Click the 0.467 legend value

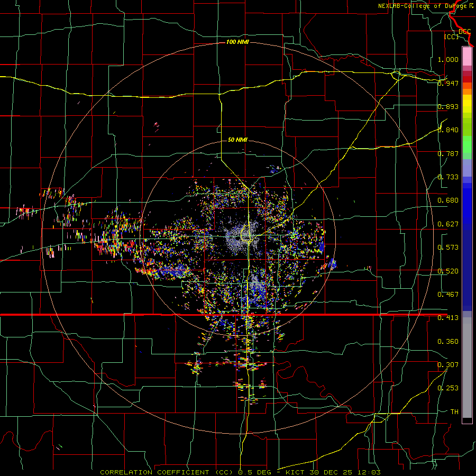point(448,295)
